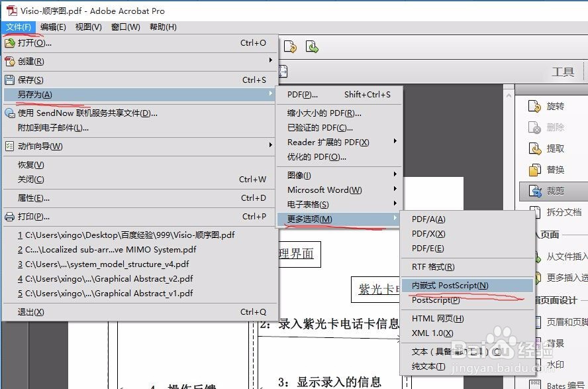588x389 pixels.
Task: Expand the 创建(R) submenu arrow
Action: click(x=270, y=60)
